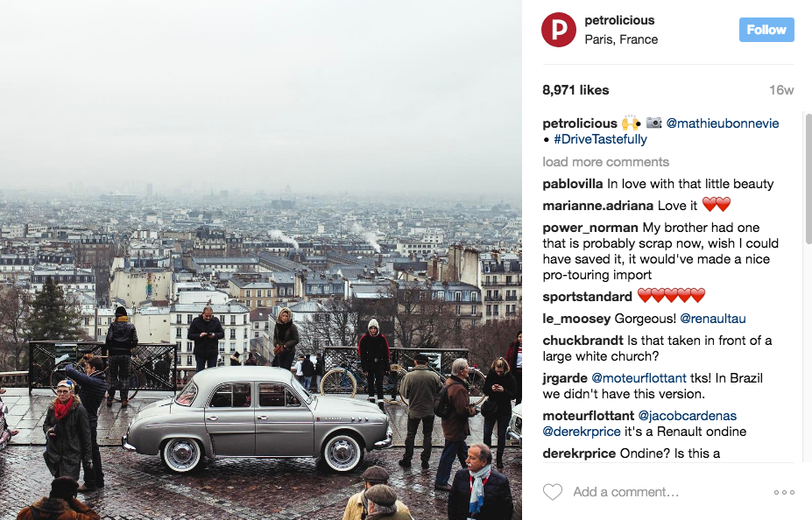The height and width of the screenshot is (520, 812).
Task: Like the post with the heart icon
Action: point(553,491)
